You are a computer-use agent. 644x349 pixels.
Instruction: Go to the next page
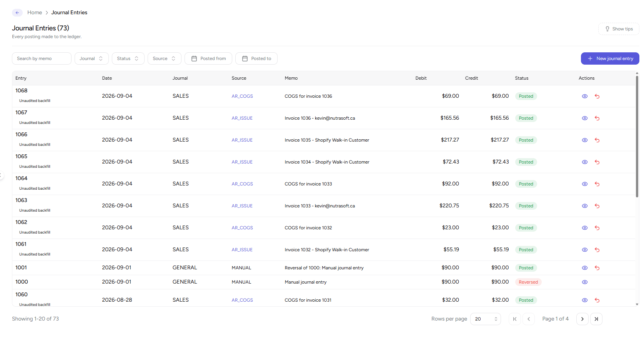582,319
